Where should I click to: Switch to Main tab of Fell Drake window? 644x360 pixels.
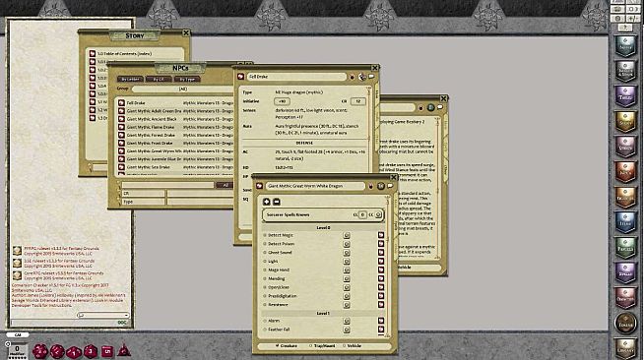(x=376, y=93)
